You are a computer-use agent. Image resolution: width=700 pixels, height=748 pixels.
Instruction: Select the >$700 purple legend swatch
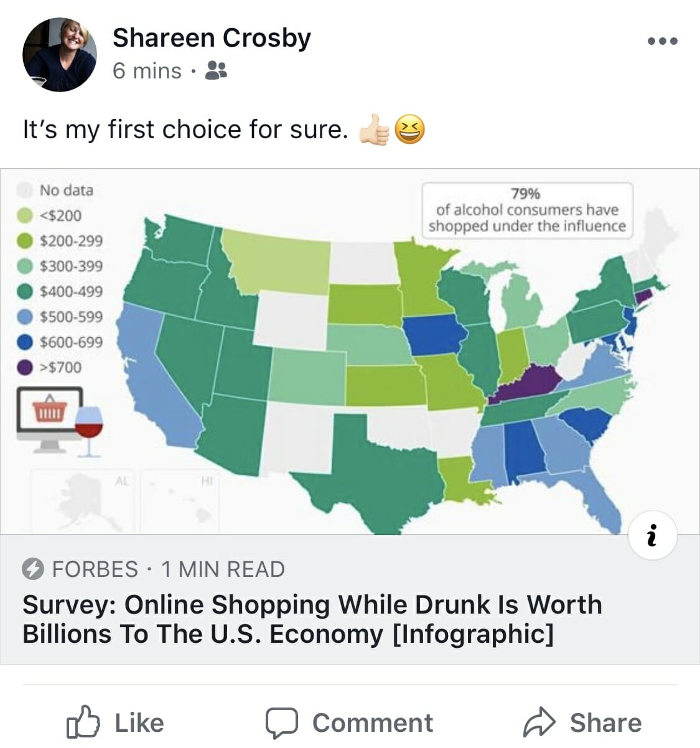tap(24, 367)
